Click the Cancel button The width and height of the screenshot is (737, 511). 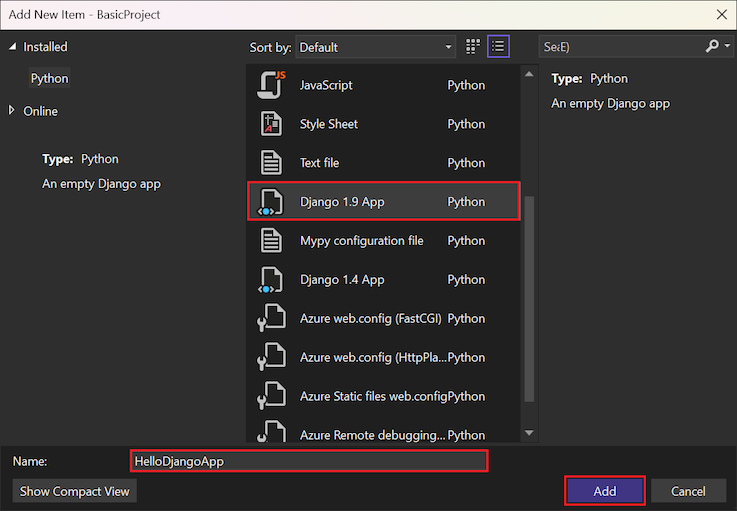coord(688,491)
